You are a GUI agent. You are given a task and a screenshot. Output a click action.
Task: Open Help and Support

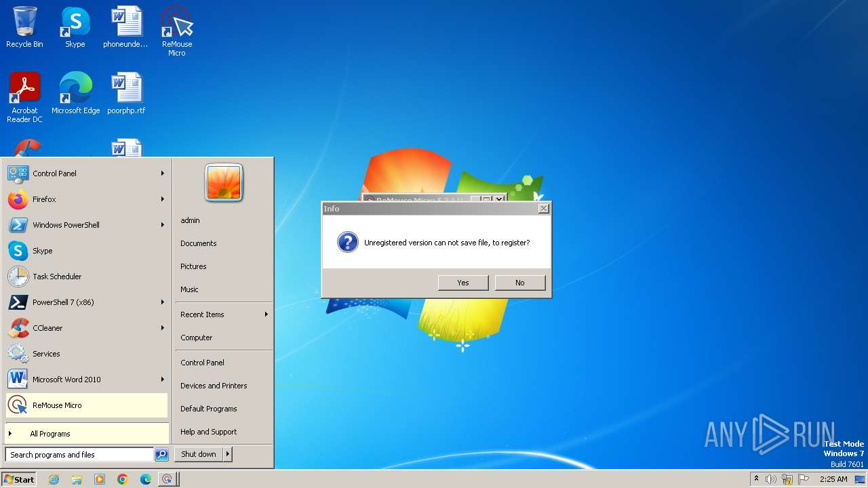click(x=208, y=432)
